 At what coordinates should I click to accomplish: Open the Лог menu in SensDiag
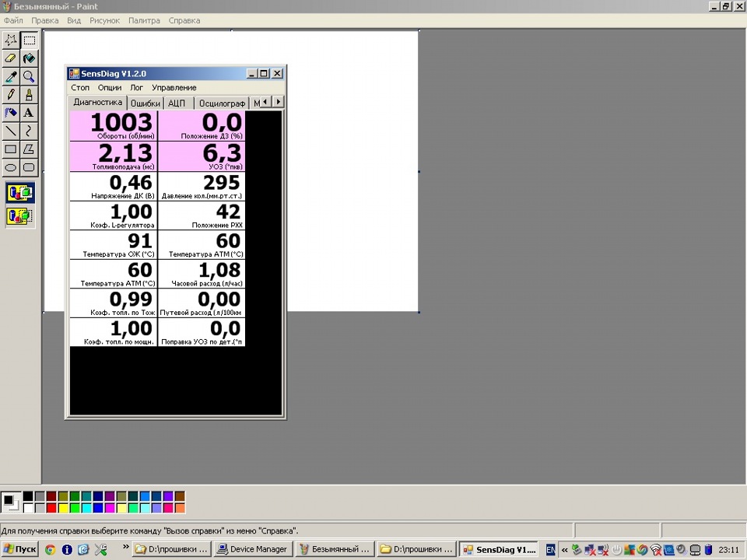click(x=136, y=88)
